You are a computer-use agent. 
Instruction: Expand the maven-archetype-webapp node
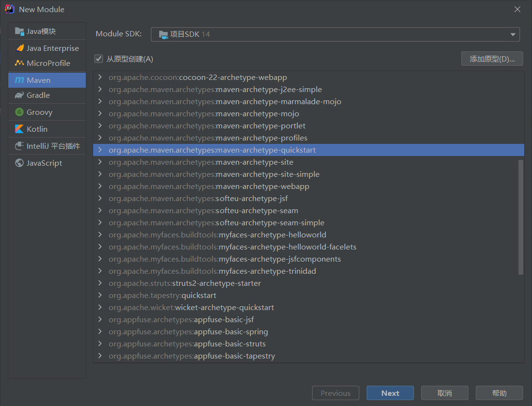point(100,187)
